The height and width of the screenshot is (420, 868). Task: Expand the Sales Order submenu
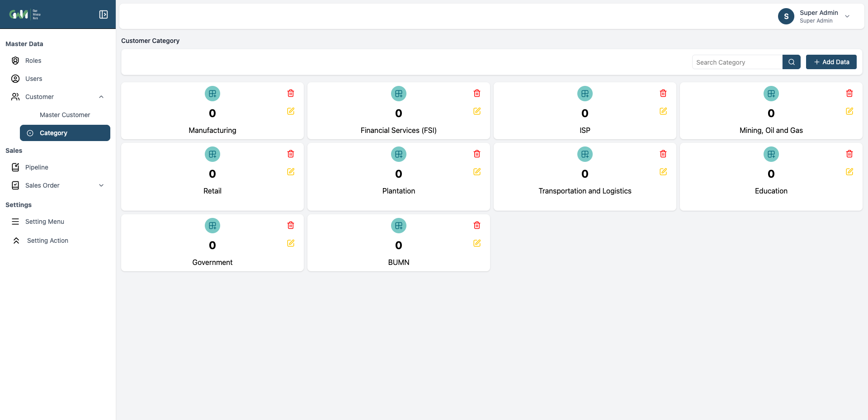click(x=101, y=185)
